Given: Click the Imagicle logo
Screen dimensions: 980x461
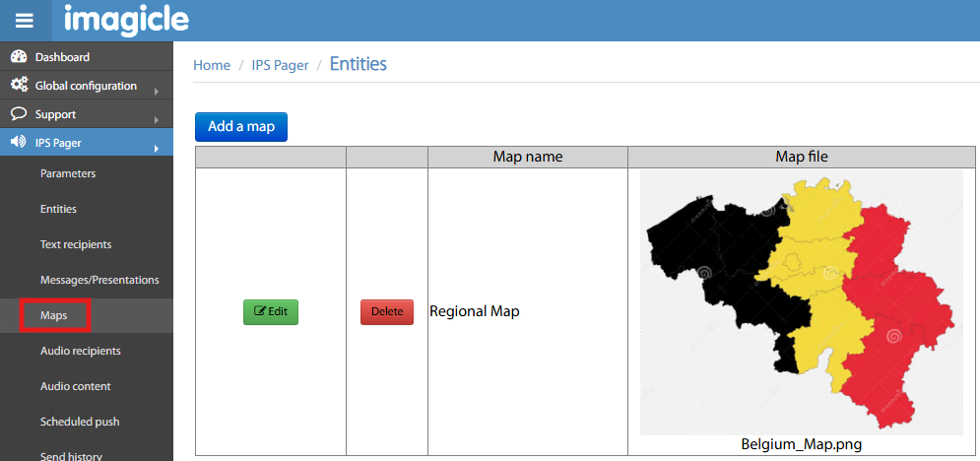Looking at the screenshot, I should (126, 20).
